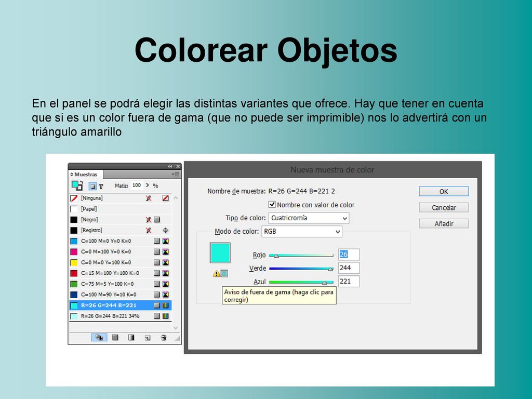Open the Modo de color dropdown
Screen dimensions: 532x399
pyautogui.click(x=302, y=232)
